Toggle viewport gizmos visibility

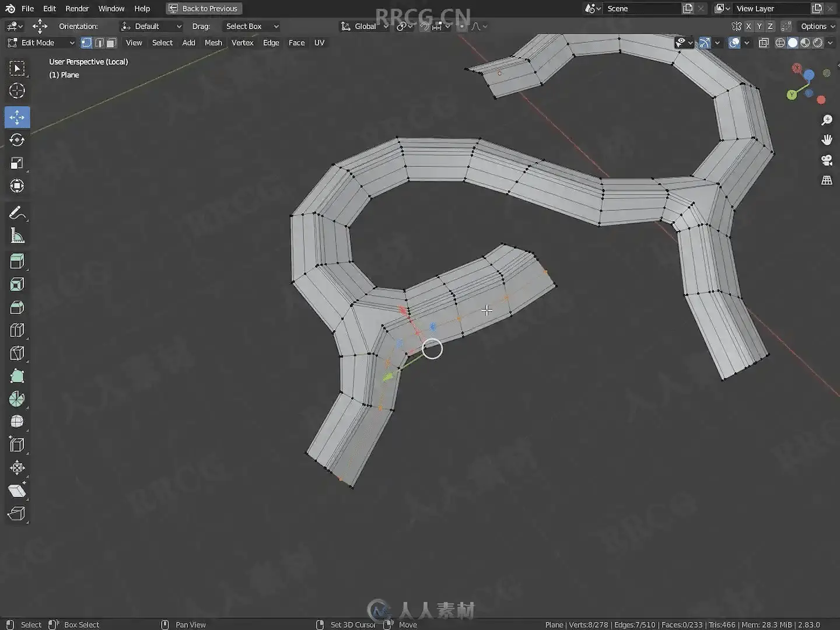[705, 43]
